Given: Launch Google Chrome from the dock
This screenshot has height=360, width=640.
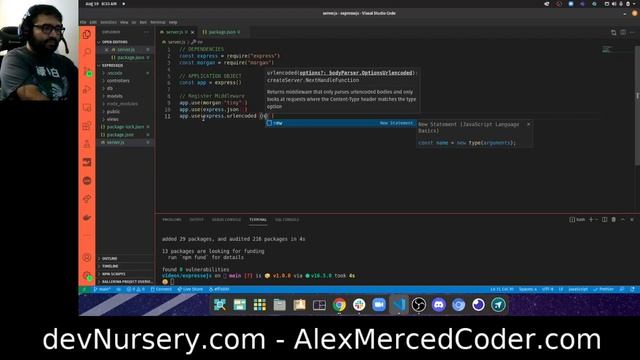Looking at the screenshot, I should (x=339, y=304).
